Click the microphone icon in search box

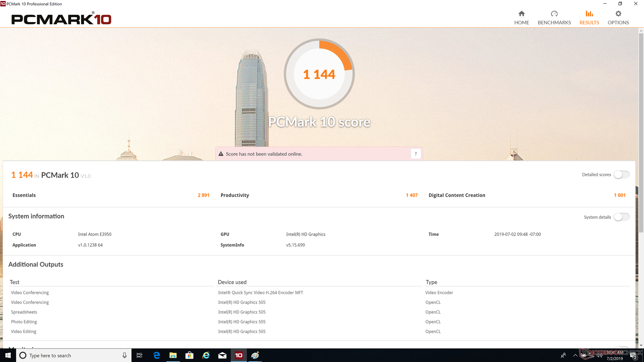coord(124,355)
